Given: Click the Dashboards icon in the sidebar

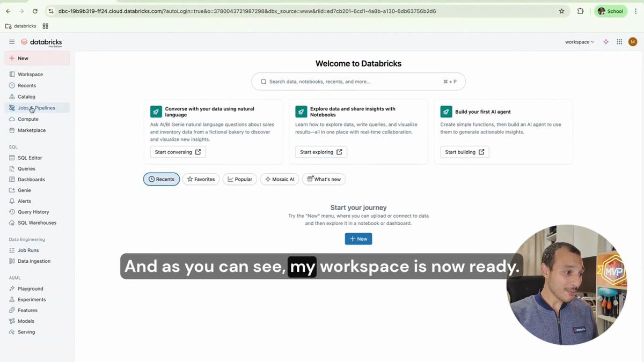Looking at the screenshot, I should pyautogui.click(x=12, y=179).
